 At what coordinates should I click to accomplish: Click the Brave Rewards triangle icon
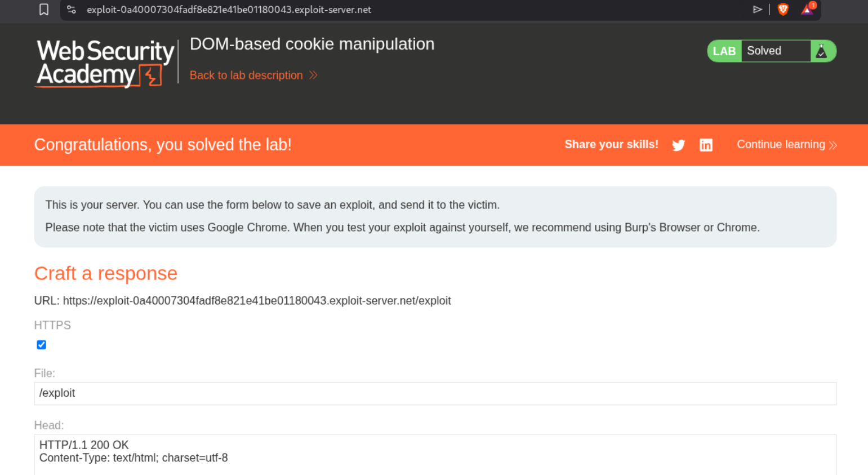pyautogui.click(x=808, y=10)
